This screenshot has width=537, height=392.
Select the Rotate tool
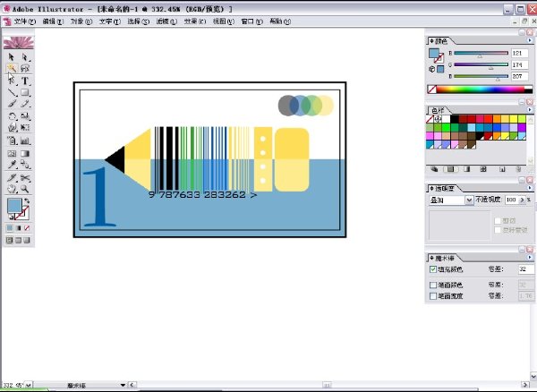coord(12,116)
